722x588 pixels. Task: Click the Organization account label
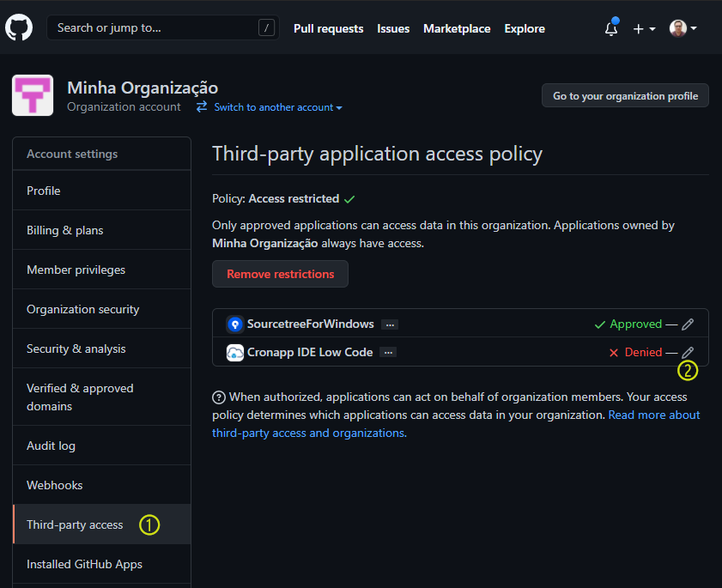124,107
